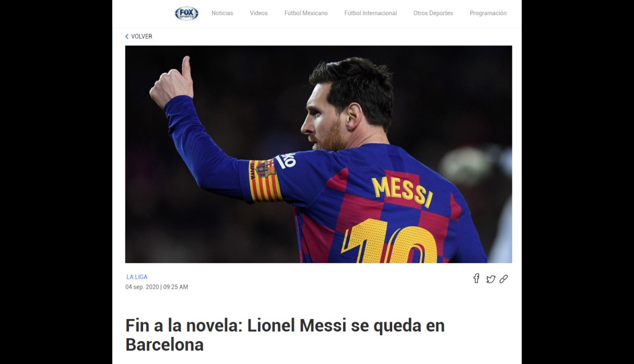This screenshot has width=634, height=364.
Task: Share the article on Twitter
Action: pos(490,279)
